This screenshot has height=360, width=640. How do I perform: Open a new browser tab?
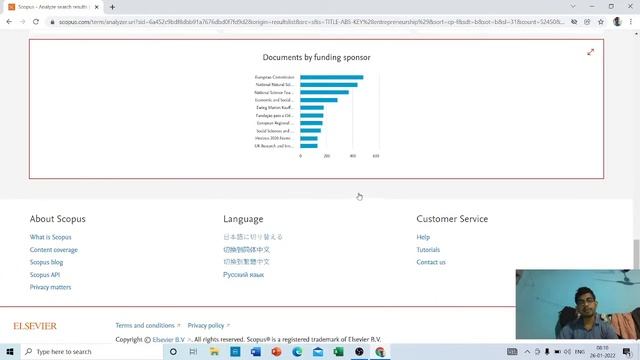click(x=112, y=7)
